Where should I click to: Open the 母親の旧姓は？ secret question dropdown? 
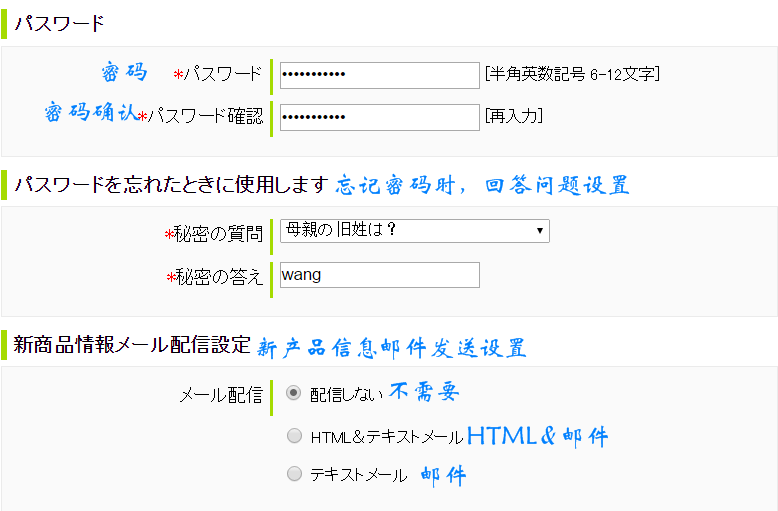[414, 231]
